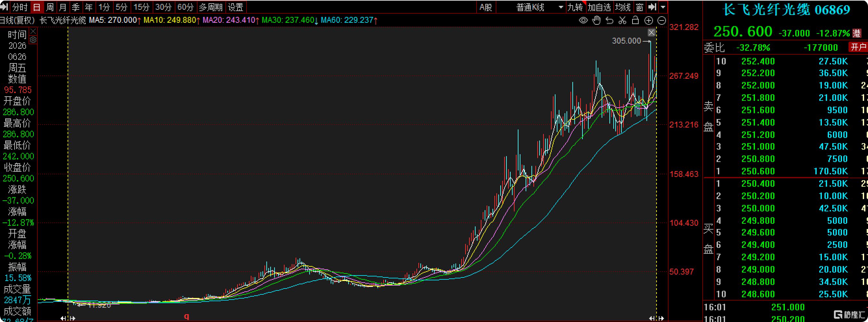The width and height of the screenshot is (868, 322).
Task: Click buy level 10 price 248.600
Action: click(758, 294)
